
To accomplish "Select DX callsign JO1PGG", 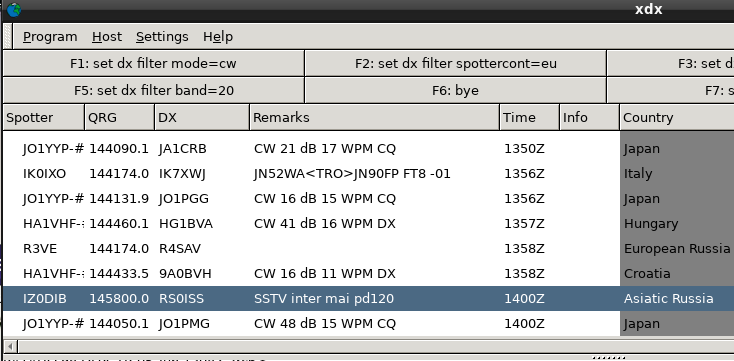I will [x=184, y=199].
